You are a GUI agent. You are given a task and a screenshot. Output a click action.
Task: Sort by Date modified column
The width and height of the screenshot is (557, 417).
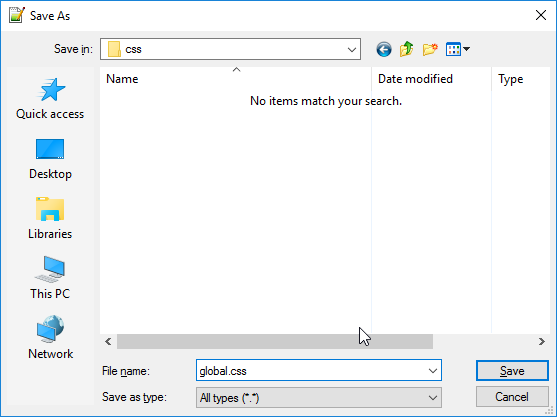coord(431,79)
